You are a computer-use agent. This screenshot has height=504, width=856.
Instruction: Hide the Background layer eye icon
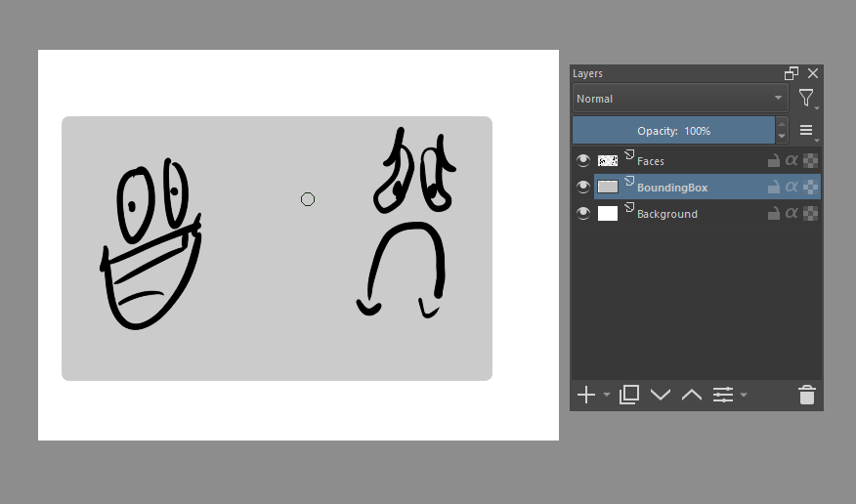click(x=583, y=213)
